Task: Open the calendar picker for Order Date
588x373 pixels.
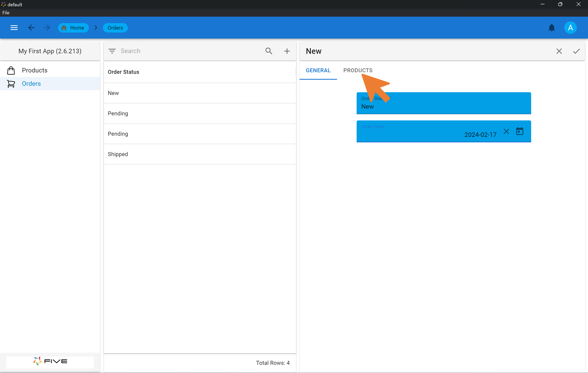Action: 520,131
